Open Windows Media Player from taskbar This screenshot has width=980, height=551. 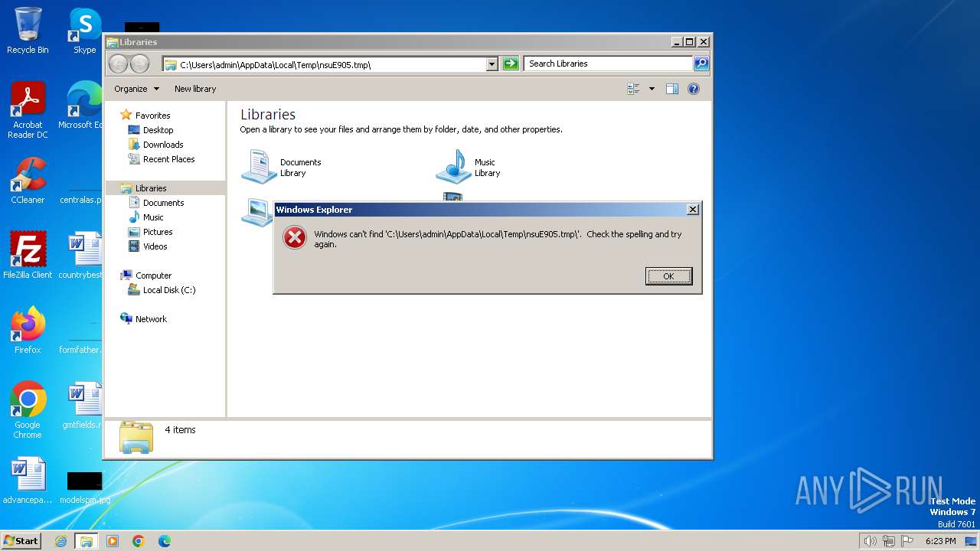point(113,541)
